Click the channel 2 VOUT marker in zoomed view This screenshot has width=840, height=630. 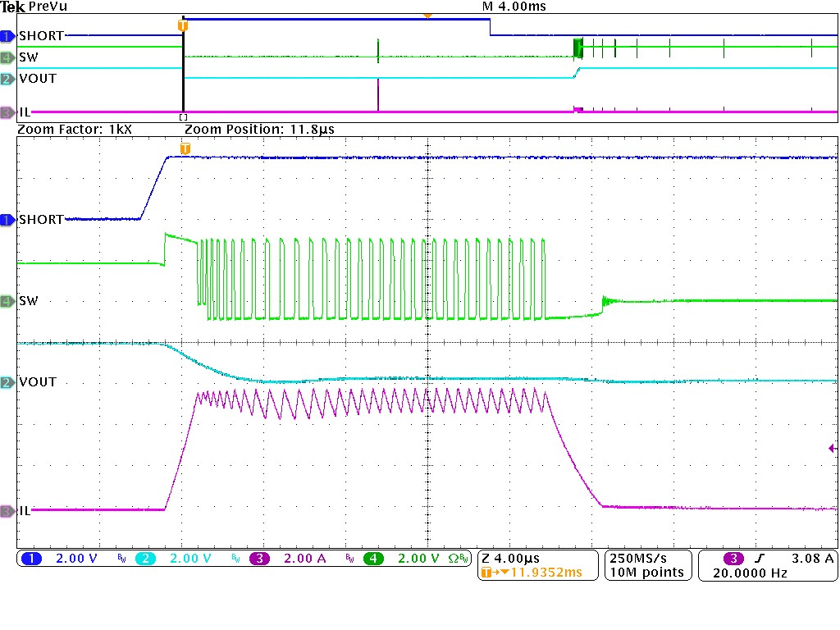click(x=8, y=382)
